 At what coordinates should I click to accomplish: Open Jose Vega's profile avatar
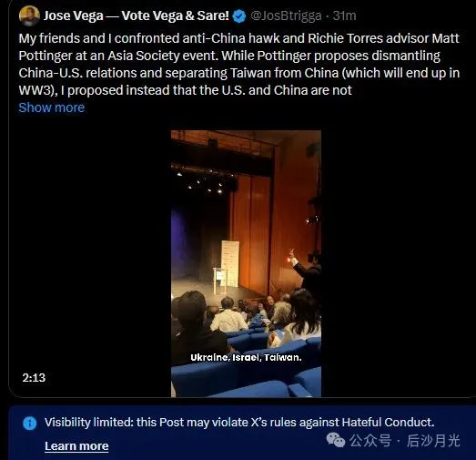pyautogui.click(x=29, y=15)
